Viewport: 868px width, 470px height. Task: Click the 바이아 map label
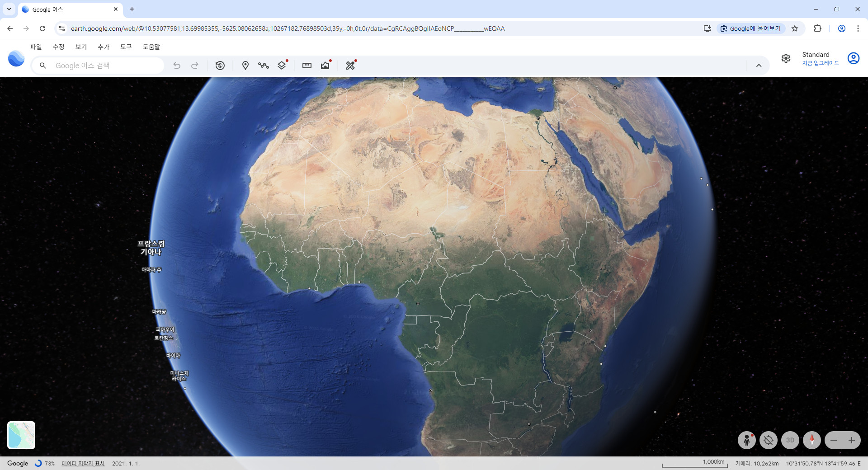click(x=173, y=356)
